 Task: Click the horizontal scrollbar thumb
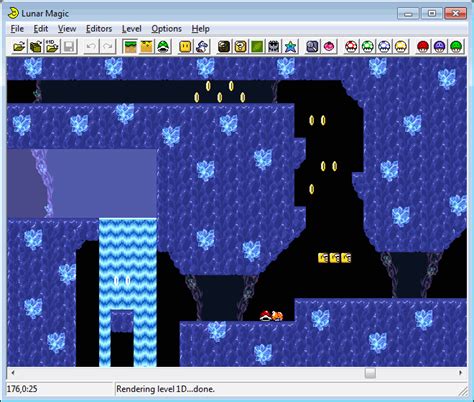(x=370, y=373)
